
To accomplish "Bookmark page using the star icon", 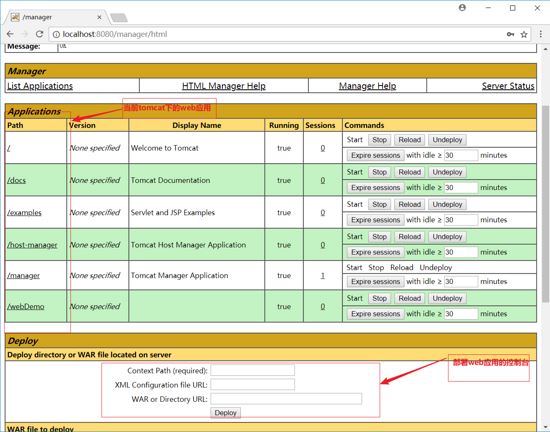I will pos(524,34).
